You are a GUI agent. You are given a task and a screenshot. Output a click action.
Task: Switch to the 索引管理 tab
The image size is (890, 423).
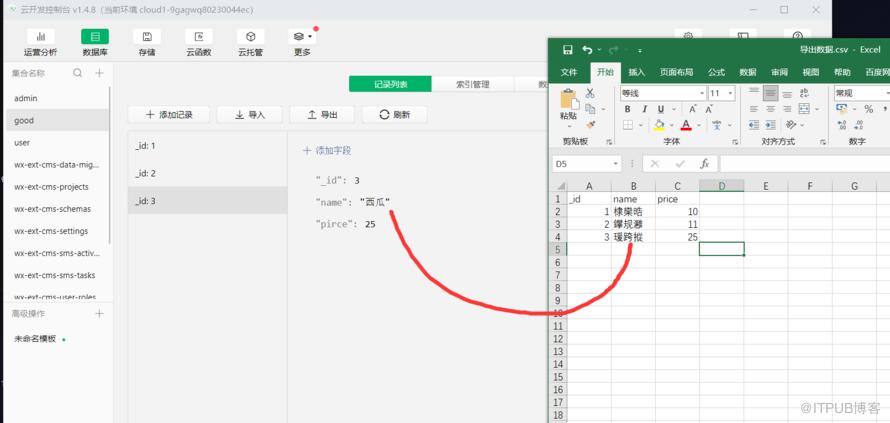click(x=472, y=84)
